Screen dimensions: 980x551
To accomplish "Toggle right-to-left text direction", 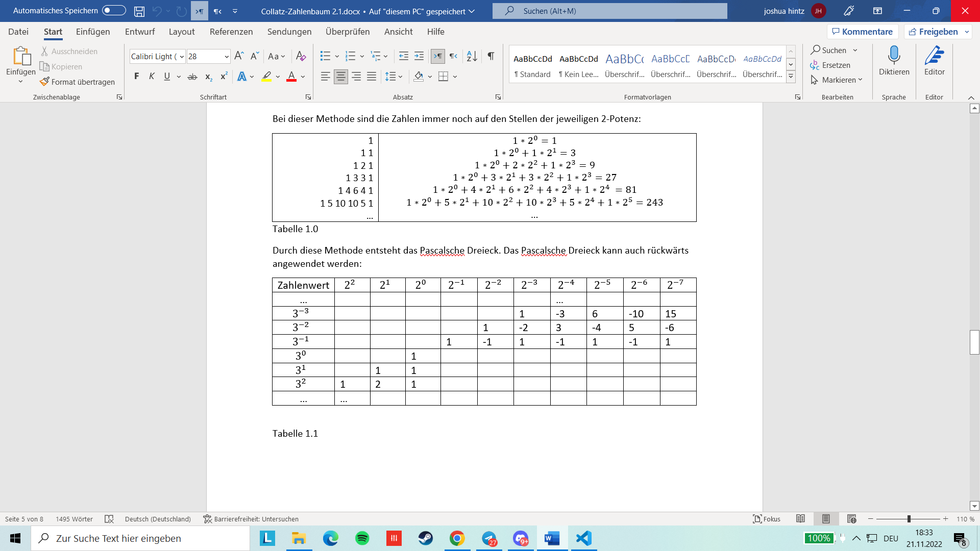I will [x=453, y=56].
